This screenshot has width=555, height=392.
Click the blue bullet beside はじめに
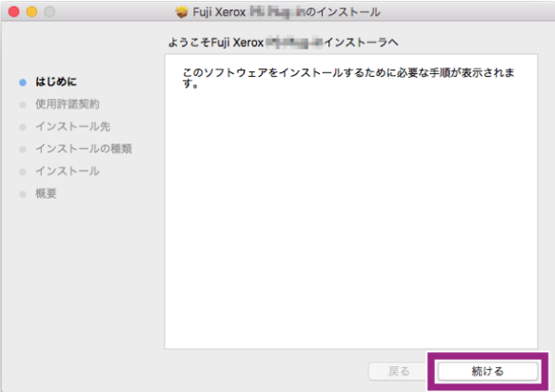pyautogui.click(x=22, y=82)
